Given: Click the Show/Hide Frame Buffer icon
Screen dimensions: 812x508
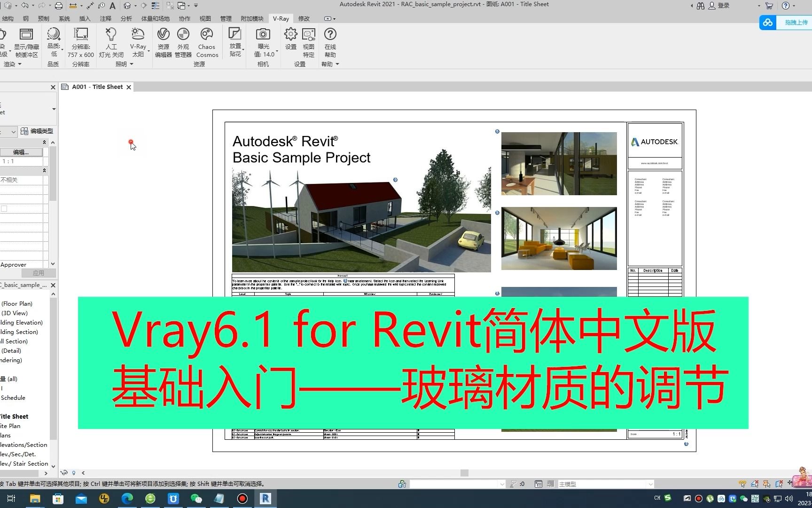Looking at the screenshot, I should pyautogui.click(x=26, y=34).
